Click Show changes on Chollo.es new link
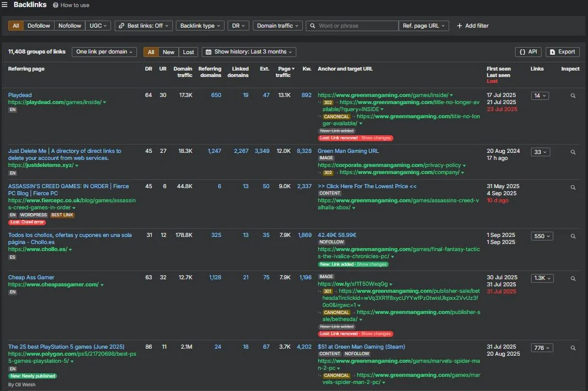This screenshot has height=391, width=588. pos(371,264)
